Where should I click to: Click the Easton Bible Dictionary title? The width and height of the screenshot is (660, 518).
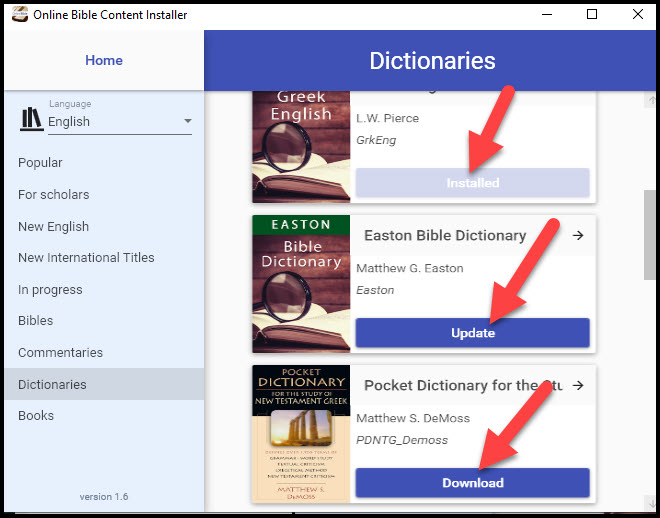pos(445,236)
